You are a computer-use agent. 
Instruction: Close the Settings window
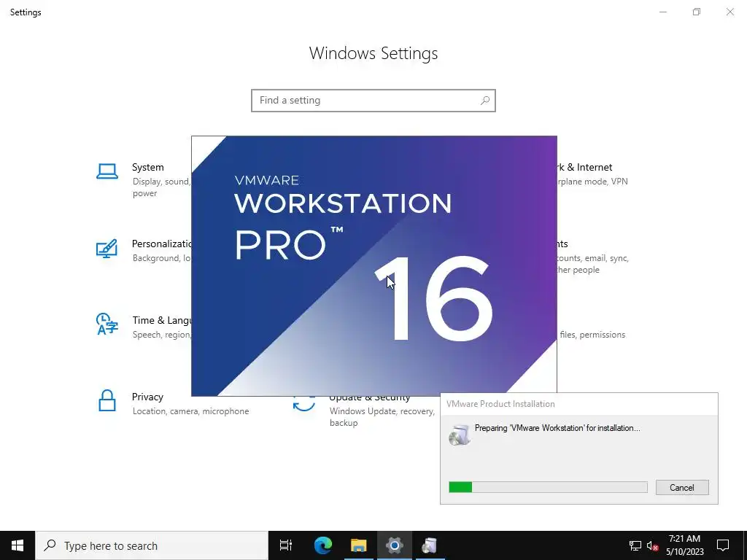729,12
